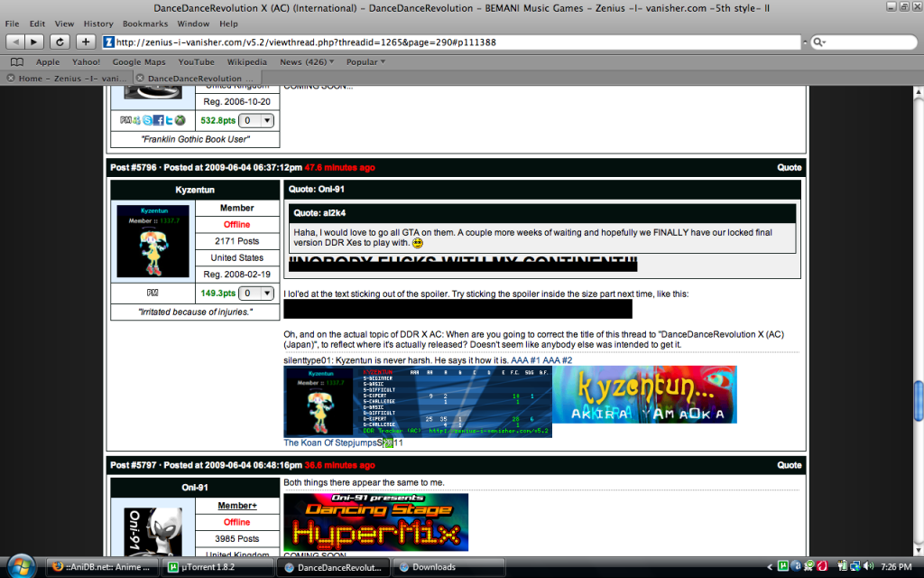
Task: Open the Apple bookmark
Action: point(48,62)
